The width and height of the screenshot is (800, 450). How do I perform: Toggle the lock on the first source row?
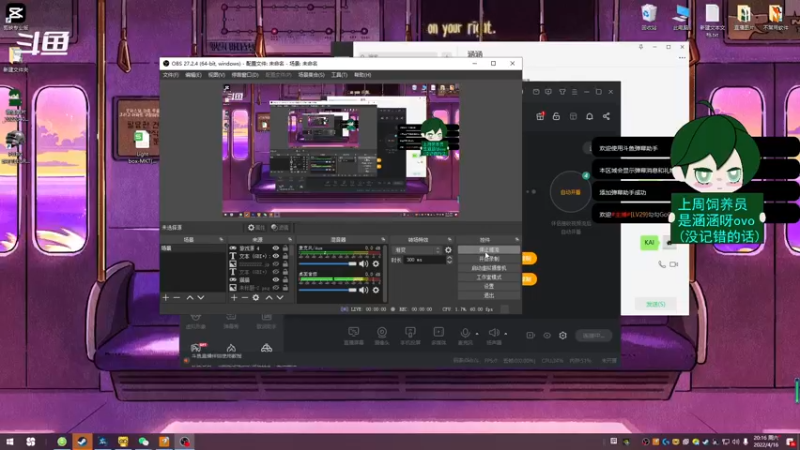pyautogui.click(x=285, y=248)
